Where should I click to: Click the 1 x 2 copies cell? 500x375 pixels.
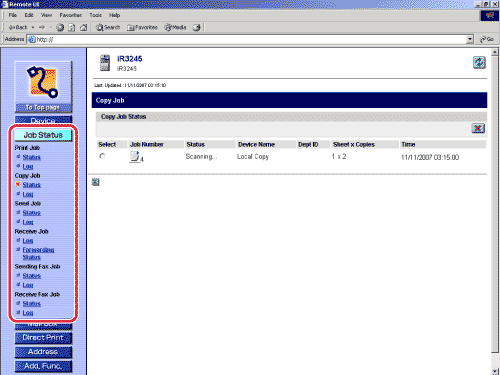(x=339, y=156)
